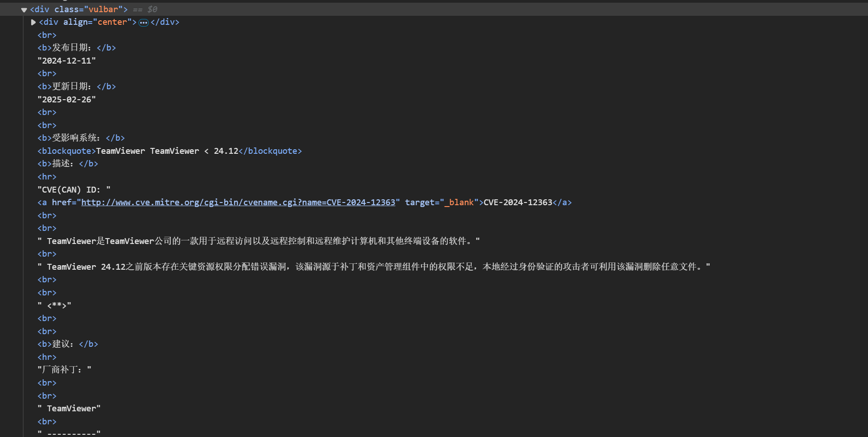Click the target="_blank" attribute value
The height and width of the screenshot is (437, 868).
(x=459, y=202)
